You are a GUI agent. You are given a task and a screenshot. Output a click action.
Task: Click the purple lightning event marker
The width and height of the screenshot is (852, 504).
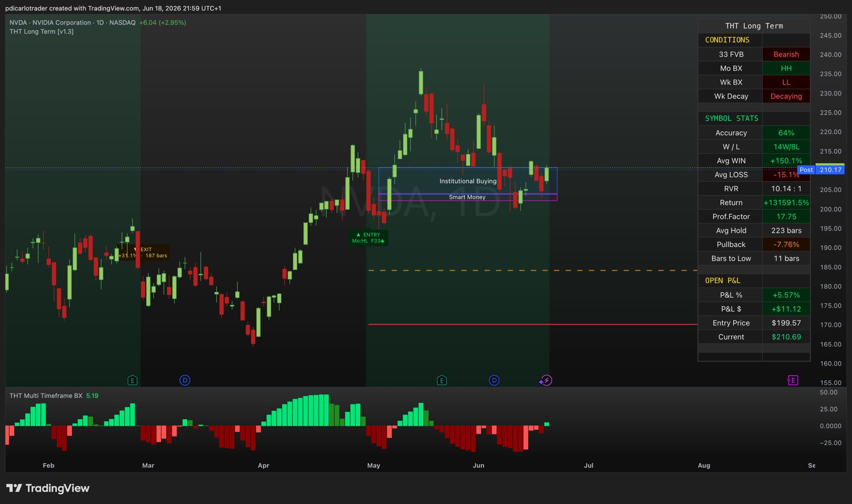tap(545, 380)
